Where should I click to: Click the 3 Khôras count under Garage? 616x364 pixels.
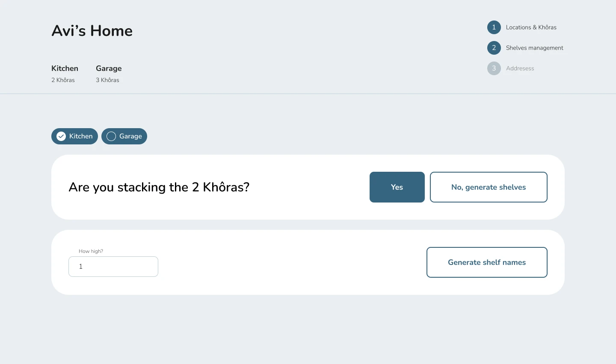click(107, 80)
